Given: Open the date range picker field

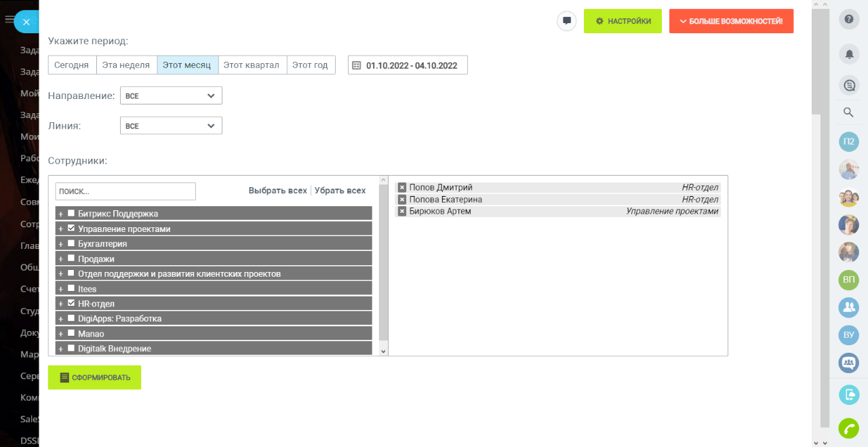Looking at the screenshot, I should point(408,65).
